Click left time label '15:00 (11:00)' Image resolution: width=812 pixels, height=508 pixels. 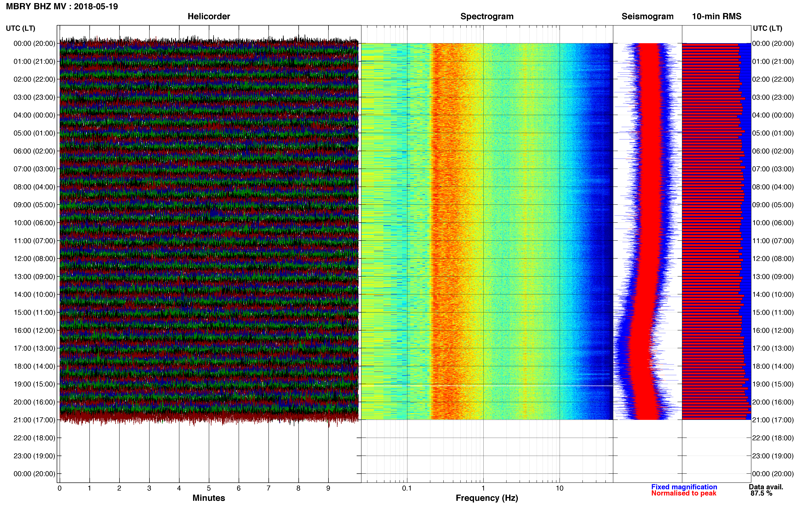(x=34, y=312)
